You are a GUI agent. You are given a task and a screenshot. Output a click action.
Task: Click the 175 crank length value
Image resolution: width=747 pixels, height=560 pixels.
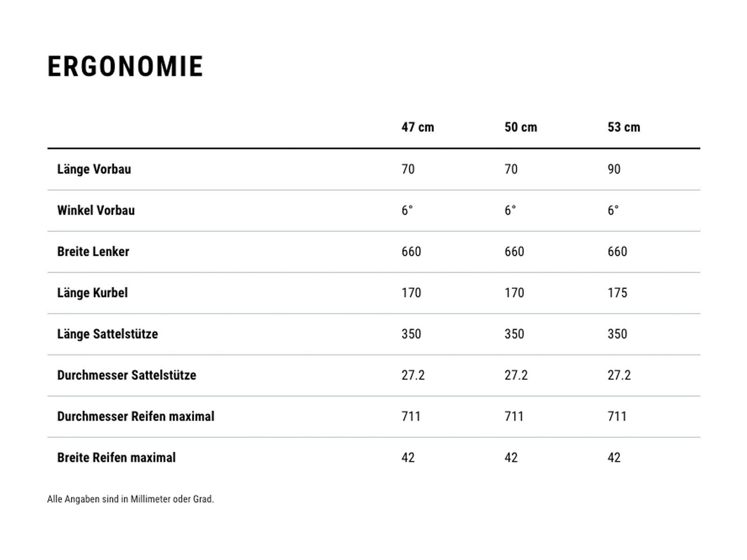click(617, 293)
